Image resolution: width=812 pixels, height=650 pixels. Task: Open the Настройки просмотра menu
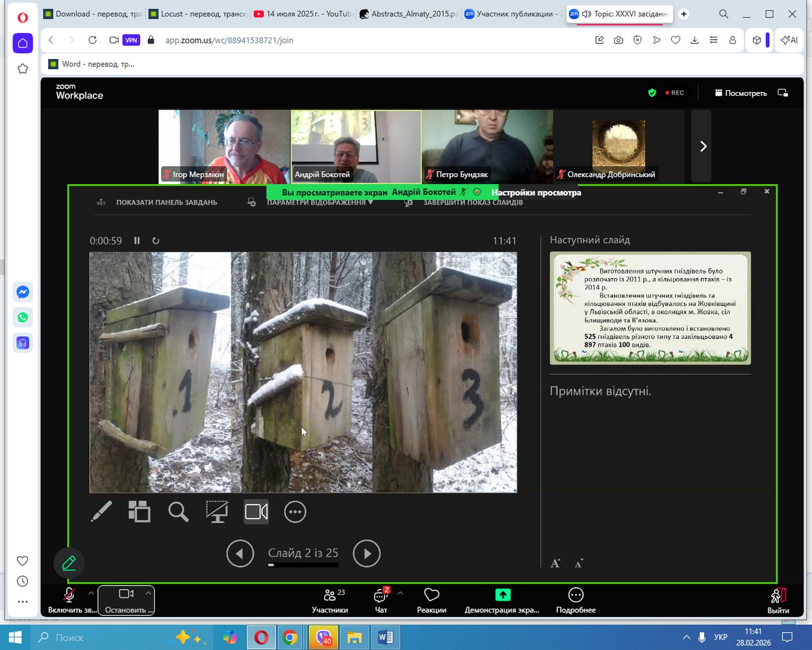coord(536,193)
